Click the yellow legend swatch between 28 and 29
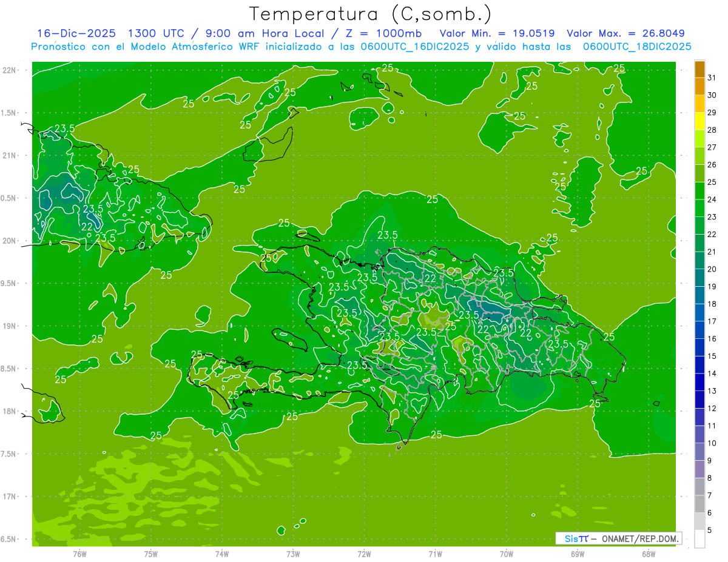This screenshot has height=562, width=728. pyautogui.click(x=699, y=121)
